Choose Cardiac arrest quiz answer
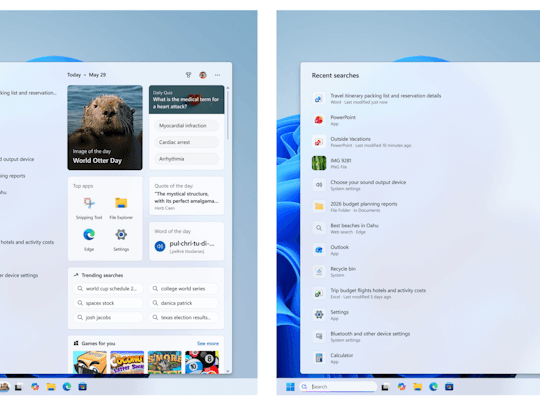540x405 pixels. (186, 142)
